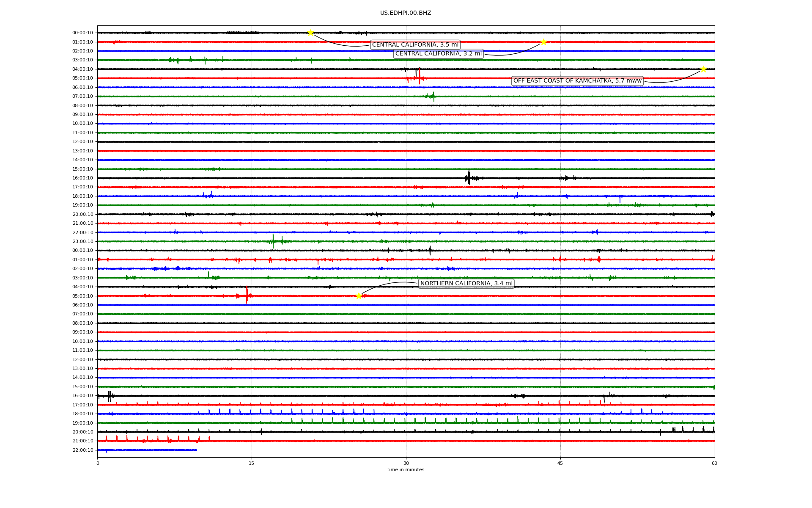Click the yellow star on the 00:00:10 trace
Image resolution: width=812 pixels, height=508 pixels.
[310, 33]
